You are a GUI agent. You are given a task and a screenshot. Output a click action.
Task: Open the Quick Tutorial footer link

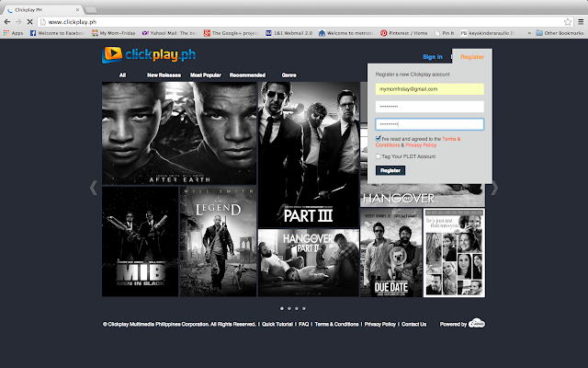[277, 324]
